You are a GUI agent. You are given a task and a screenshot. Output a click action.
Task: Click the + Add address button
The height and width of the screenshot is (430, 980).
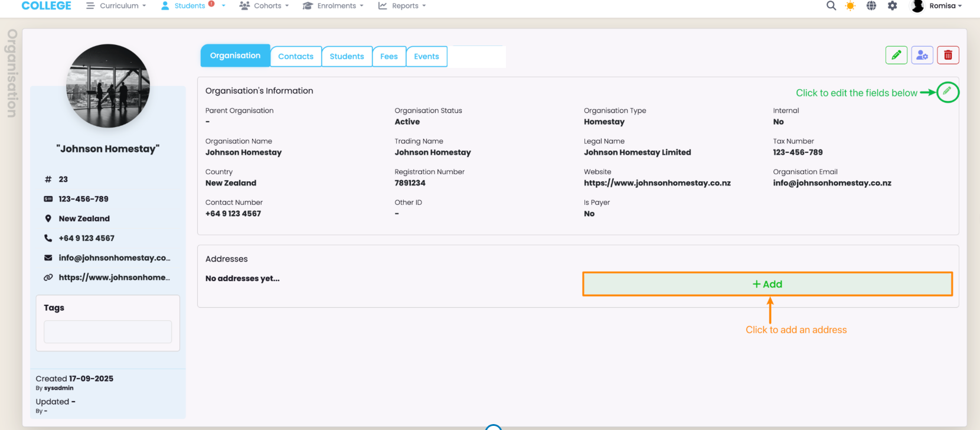(767, 284)
